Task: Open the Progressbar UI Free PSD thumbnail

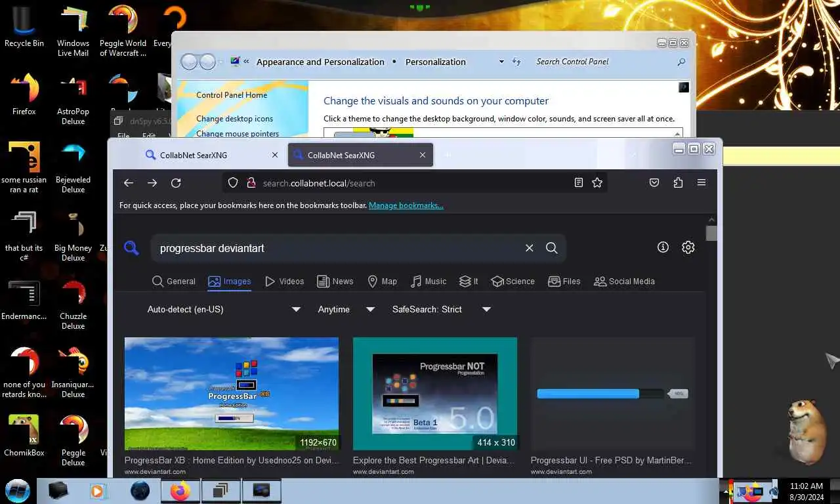Action: click(613, 394)
